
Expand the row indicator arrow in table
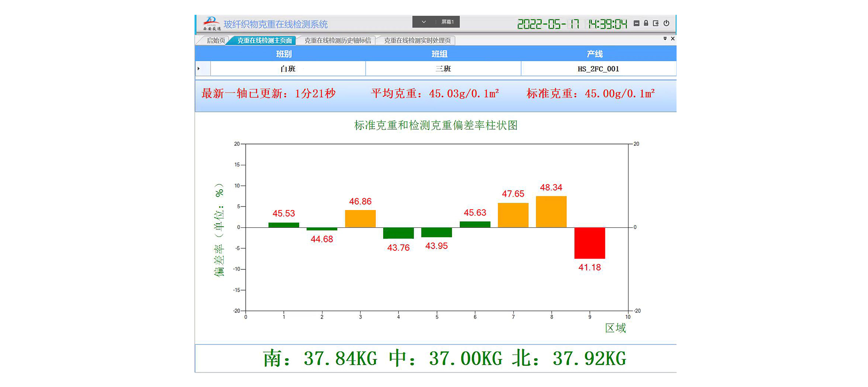pos(199,69)
